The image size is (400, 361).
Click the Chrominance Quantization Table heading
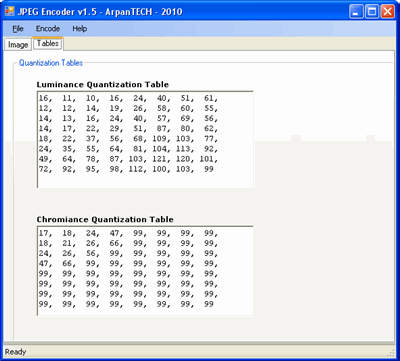pos(105,220)
